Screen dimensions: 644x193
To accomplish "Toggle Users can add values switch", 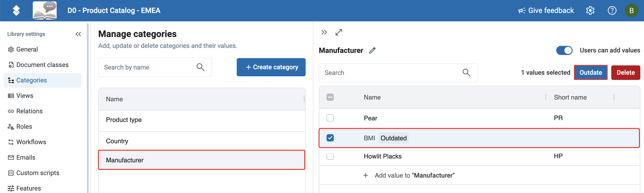I will [564, 50].
